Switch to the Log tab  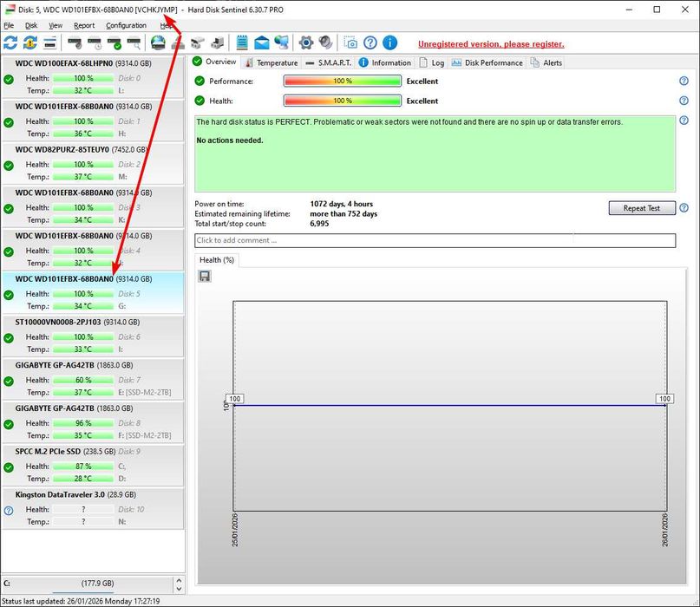coord(432,63)
